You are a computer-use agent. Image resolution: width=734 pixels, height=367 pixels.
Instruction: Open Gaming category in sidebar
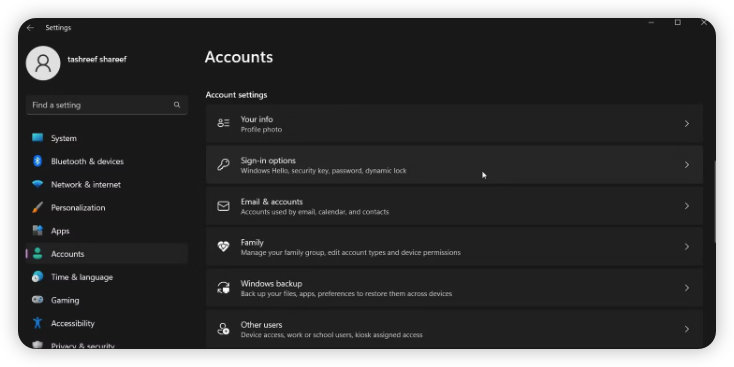tap(107, 300)
